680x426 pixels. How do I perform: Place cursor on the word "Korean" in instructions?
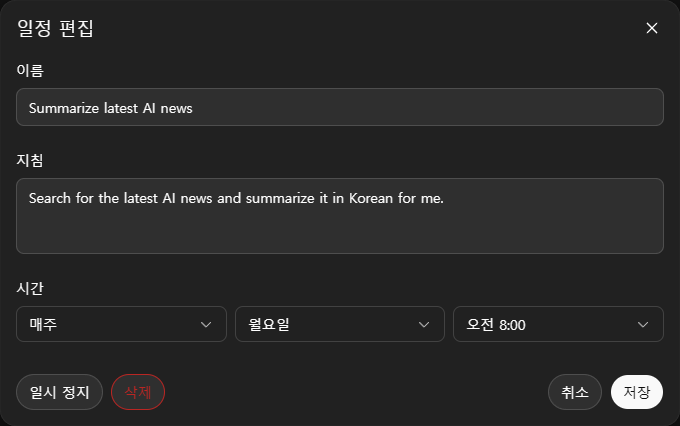point(370,198)
